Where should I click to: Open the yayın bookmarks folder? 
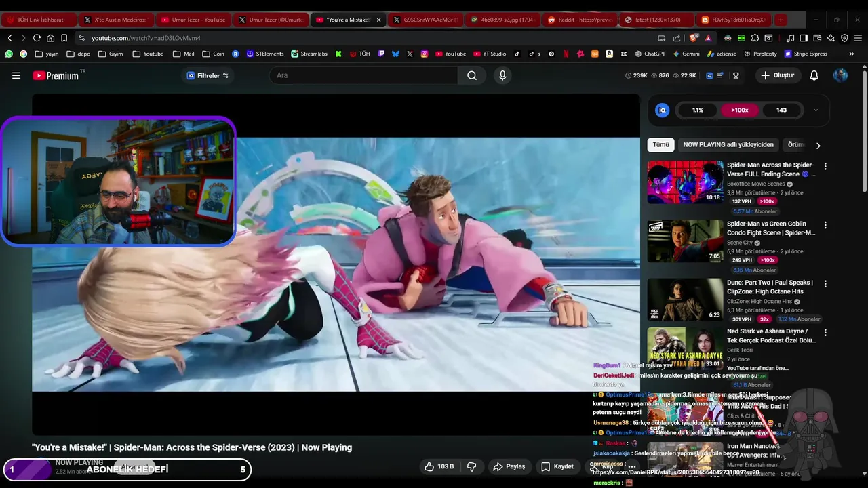[x=47, y=54]
